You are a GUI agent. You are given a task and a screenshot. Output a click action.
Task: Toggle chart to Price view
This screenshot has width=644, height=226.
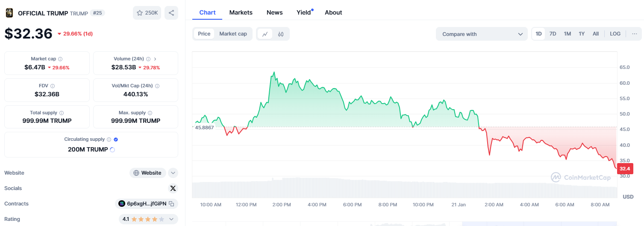tap(204, 34)
